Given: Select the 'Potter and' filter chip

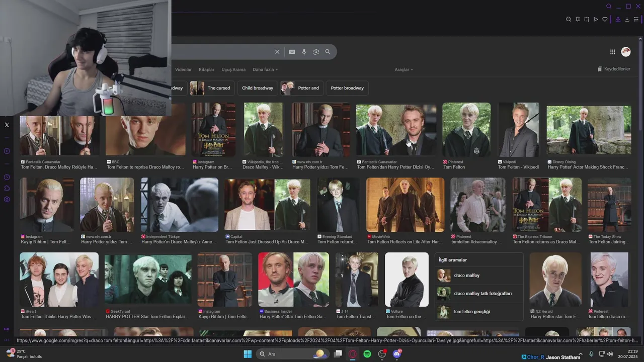Looking at the screenshot, I should 302,88.
